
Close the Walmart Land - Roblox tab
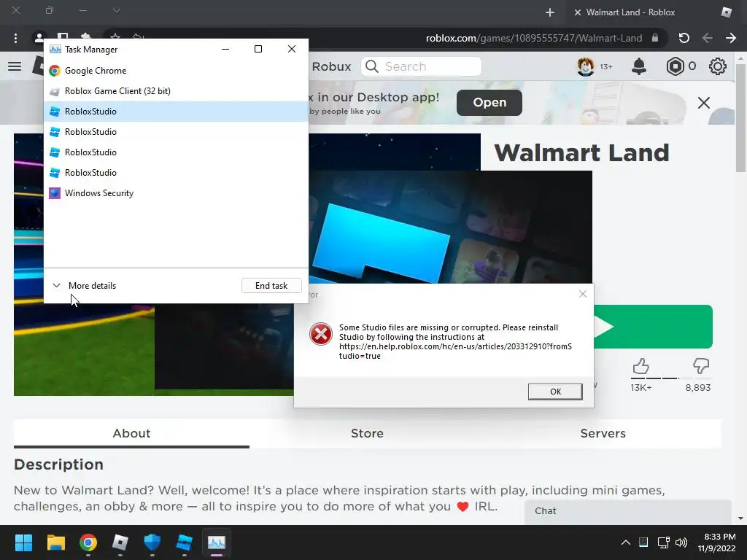point(578,12)
